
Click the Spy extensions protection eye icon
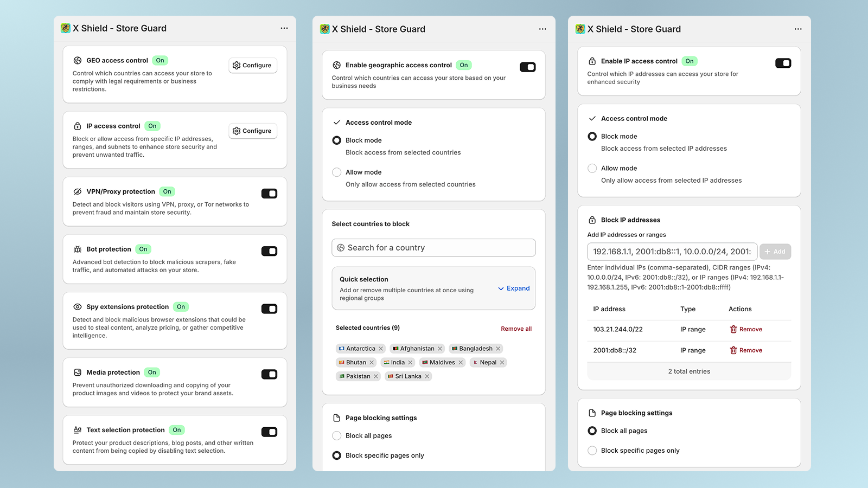78,307
